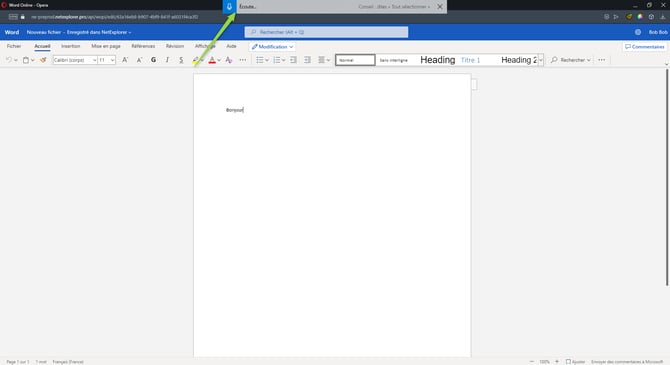This screenshot has width=670, height=365.
Task: Open the Nouveau fichier title dropdown
Action: [79, 32]
